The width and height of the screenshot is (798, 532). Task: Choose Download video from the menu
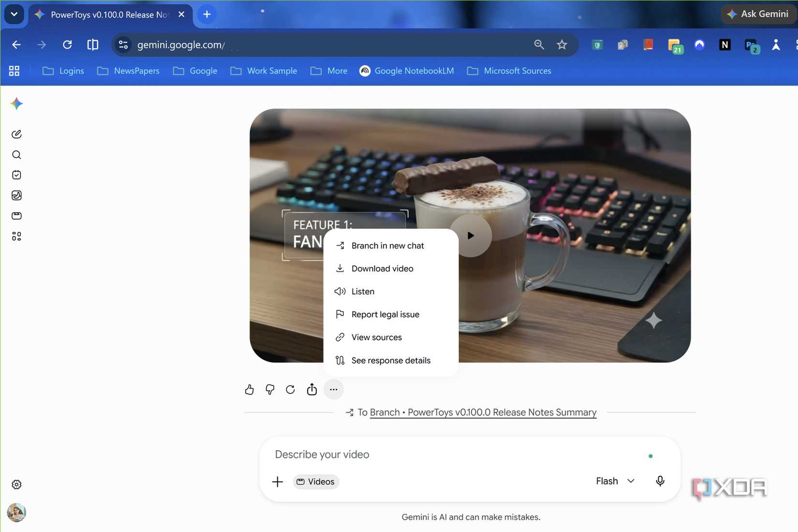tap(391, 268)
